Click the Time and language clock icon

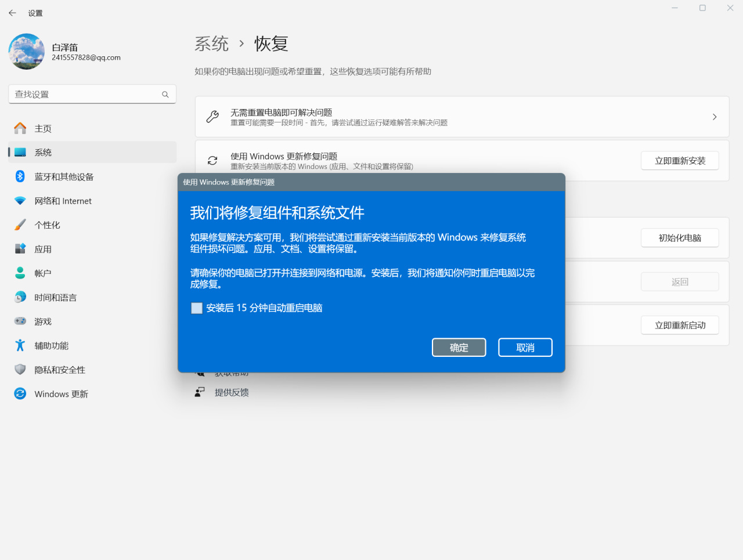pyautogui.click(x=20, y=297)
